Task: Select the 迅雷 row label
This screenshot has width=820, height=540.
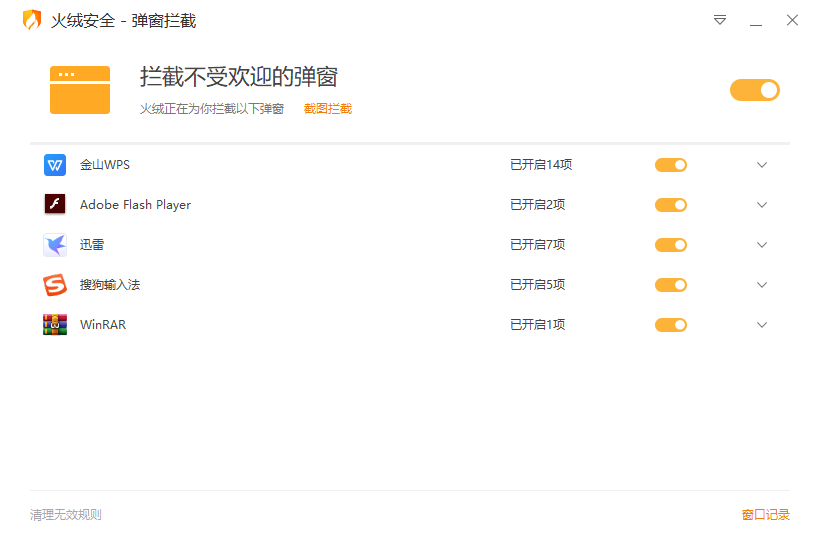Action: (92, 245)
